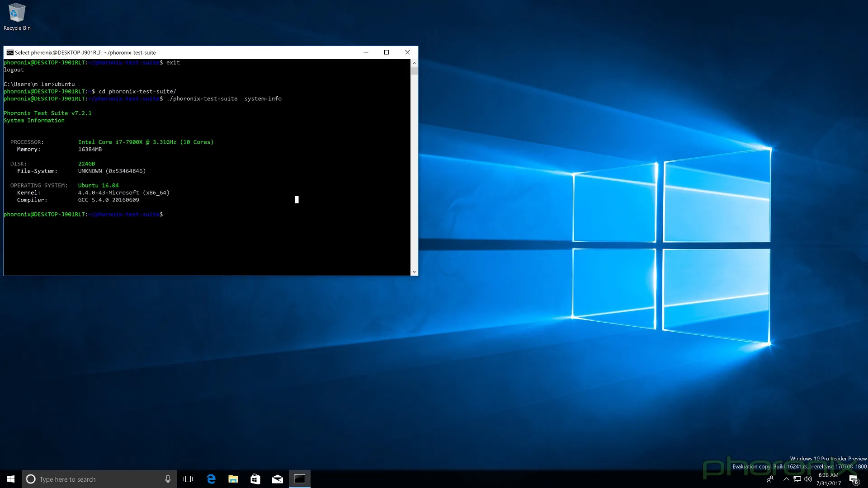Click the terminal window's title bar icon menu

pyautogui.click(x=9, y=52)
